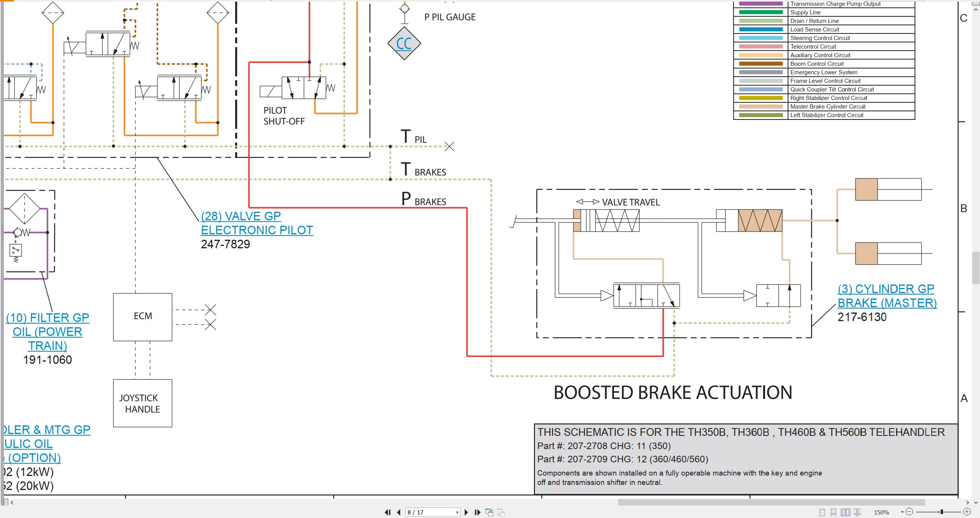Open the (10) Filter GP Oil (Power Train) link

[x=48, y=332]
